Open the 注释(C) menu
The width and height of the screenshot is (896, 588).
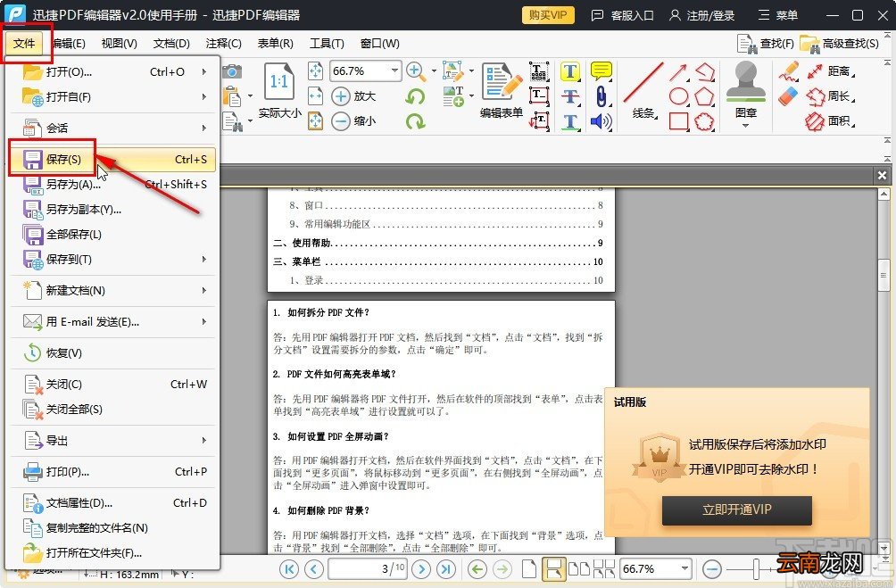[x=223, y=44]
